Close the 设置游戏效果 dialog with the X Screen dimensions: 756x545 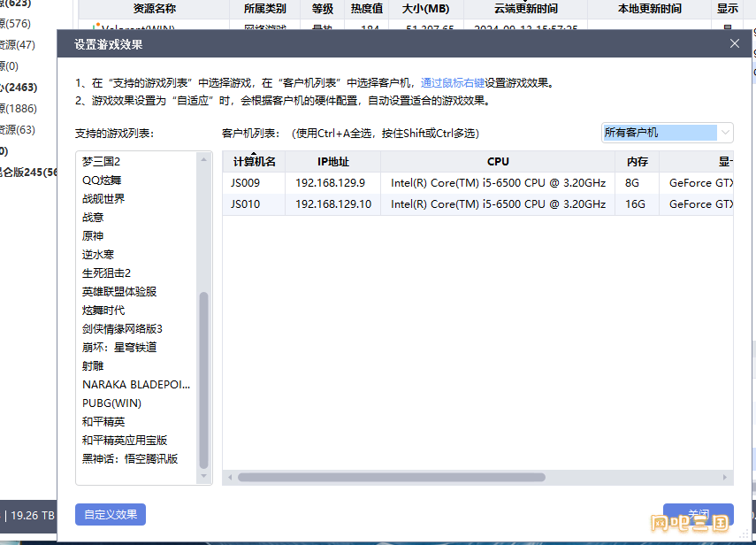pos(734,44)
